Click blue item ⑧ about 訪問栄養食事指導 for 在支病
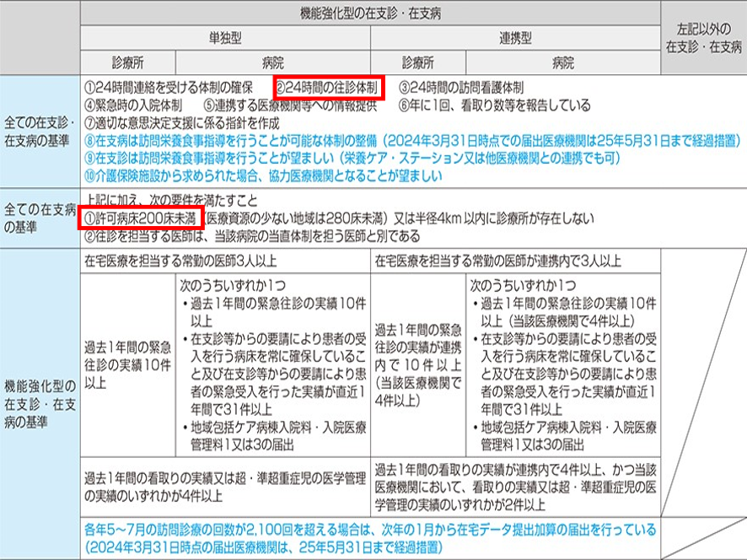The height and width of the screenshot is (560, 747). (413, 141)
